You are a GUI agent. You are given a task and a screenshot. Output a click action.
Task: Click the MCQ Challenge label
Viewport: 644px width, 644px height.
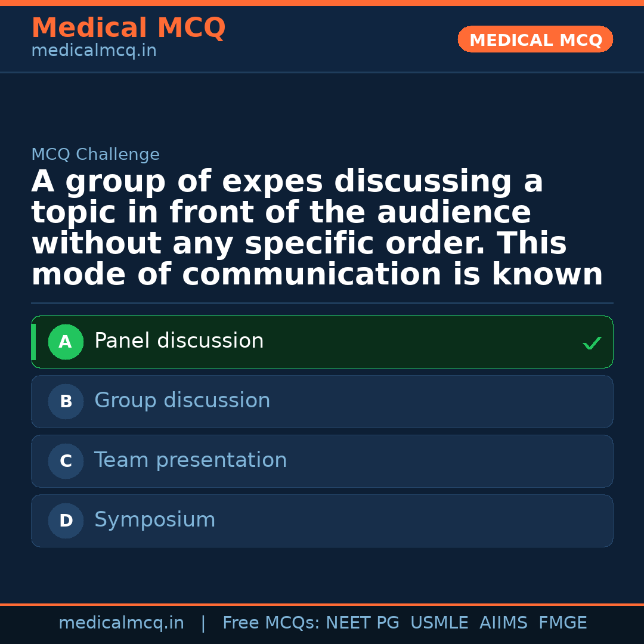(x=95, y=154)
